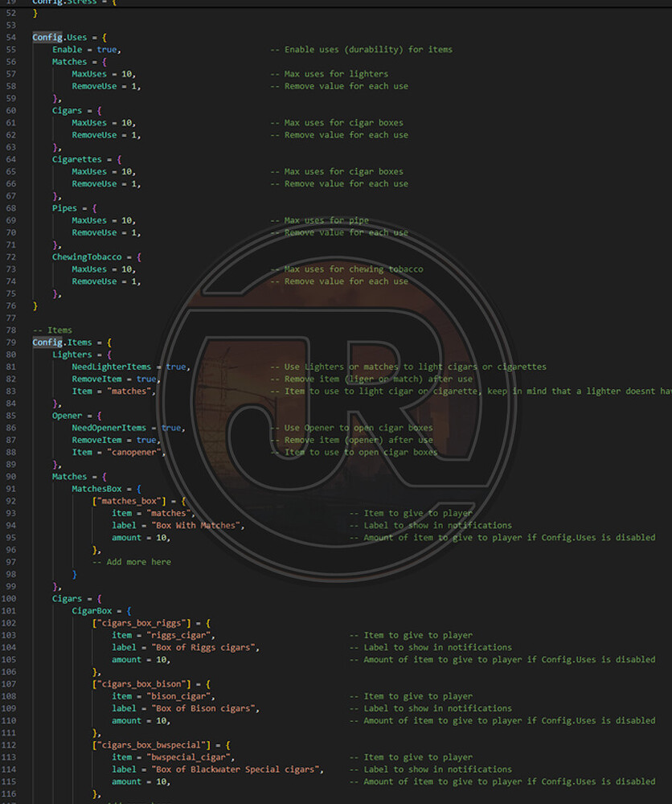Click the "bison_cigar" string
The image size is (672, 804).
(179, 696)
